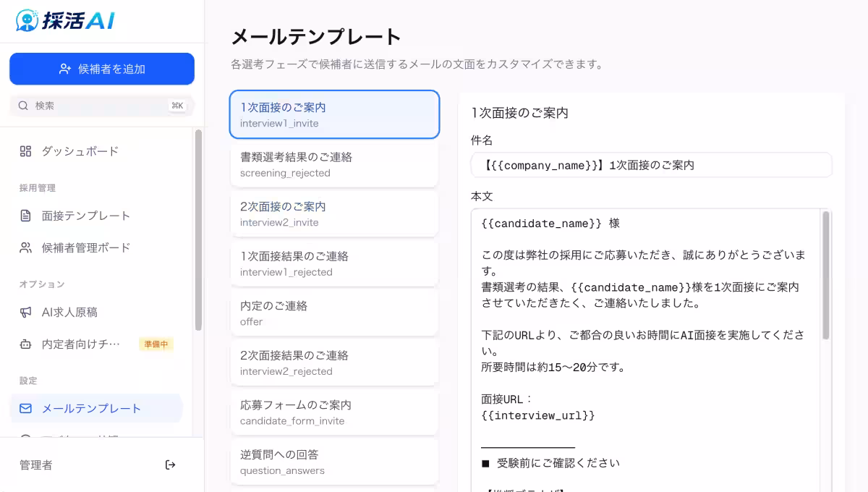868x492 pixels.
Task: Click the 面接URL: line in body
Action: [507, 399]
